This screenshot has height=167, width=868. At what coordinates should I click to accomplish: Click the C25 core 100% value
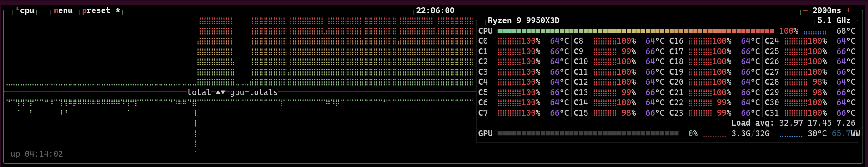click(817, 51)
